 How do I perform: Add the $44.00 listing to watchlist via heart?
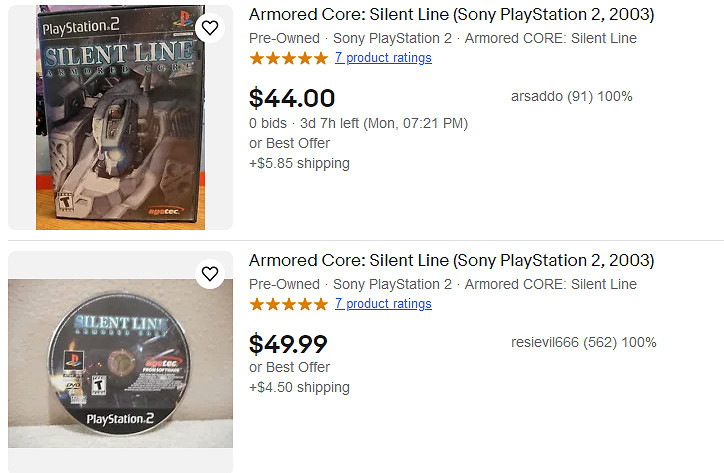(x=209, y=28)
